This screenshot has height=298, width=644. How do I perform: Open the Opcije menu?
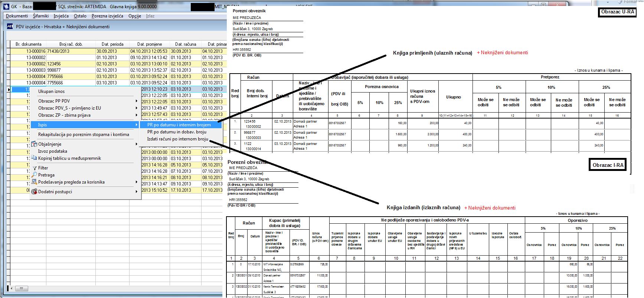[135, 16]
